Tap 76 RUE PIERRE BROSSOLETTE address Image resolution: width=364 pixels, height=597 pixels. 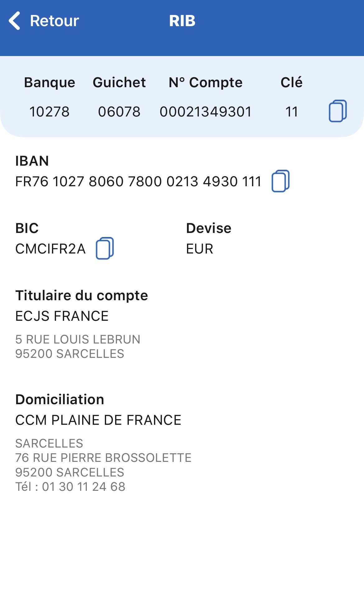103,458
